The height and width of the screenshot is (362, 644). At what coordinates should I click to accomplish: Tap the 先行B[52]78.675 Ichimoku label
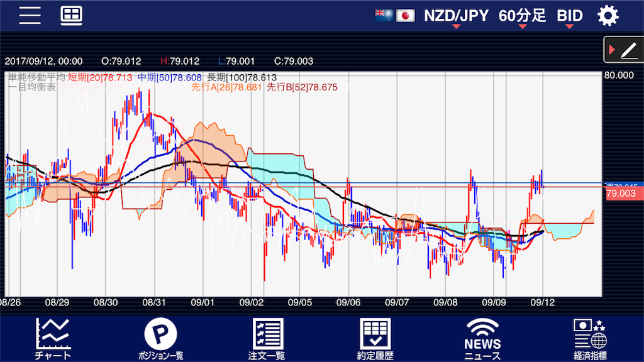click(x=302, y=87)
